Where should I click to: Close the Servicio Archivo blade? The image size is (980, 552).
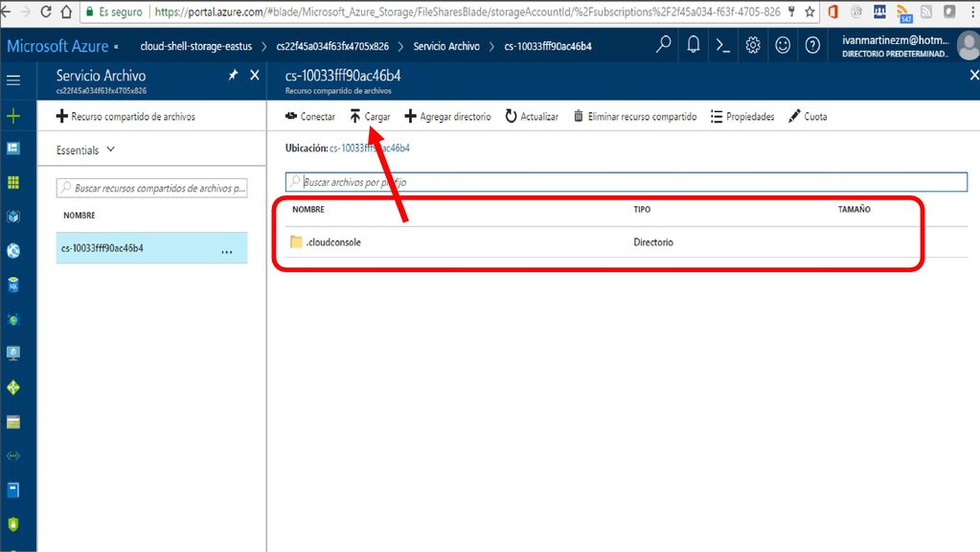pyautogui.click(x=255, y=75)
